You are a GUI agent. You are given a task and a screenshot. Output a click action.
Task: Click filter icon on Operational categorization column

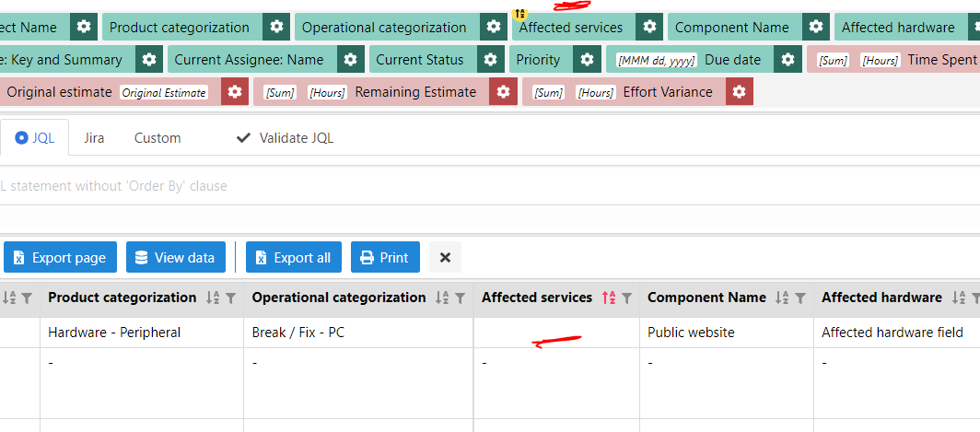tap(460, 298)
